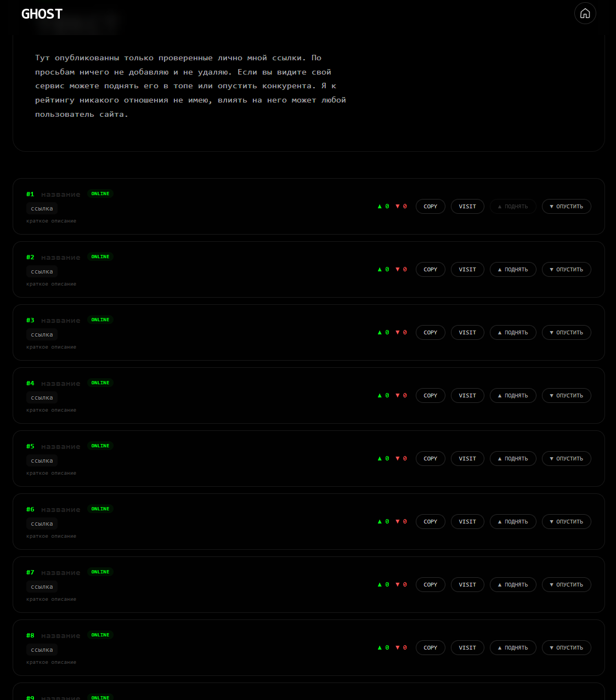Click the GHOST logo
This screenshot has width=616, height=700.
(x=42, y=14)
